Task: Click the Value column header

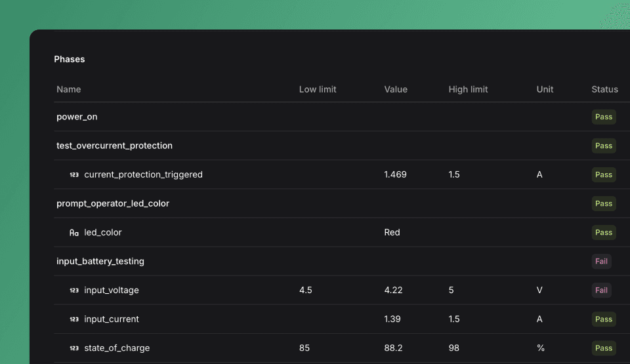Action: click(x=396, y=90)
